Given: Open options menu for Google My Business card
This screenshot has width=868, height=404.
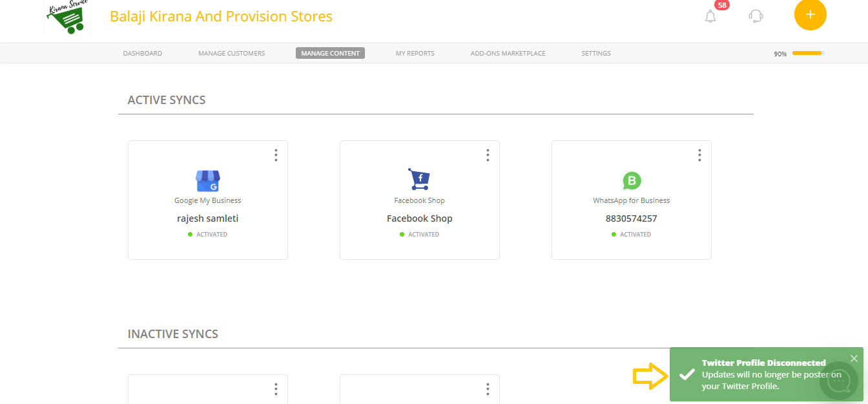Looking at the screenshot, I should tap(276, 155).
